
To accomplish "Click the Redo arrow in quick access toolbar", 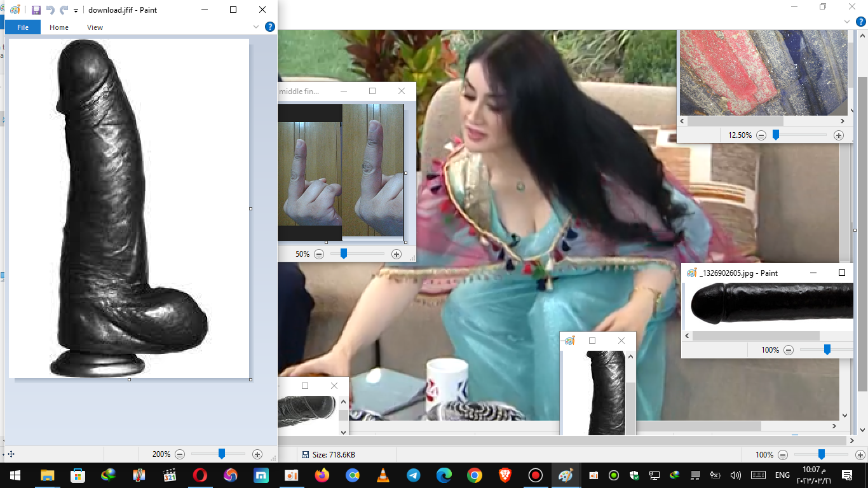I will pyautogui.click(x=64, y=10).
